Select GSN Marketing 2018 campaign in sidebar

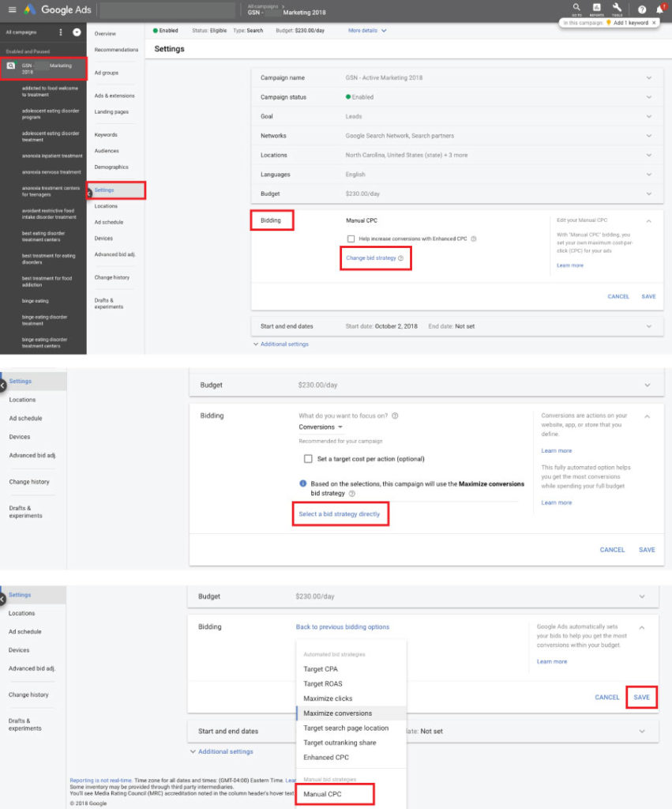pyautogui.click(x=44, y=69)
